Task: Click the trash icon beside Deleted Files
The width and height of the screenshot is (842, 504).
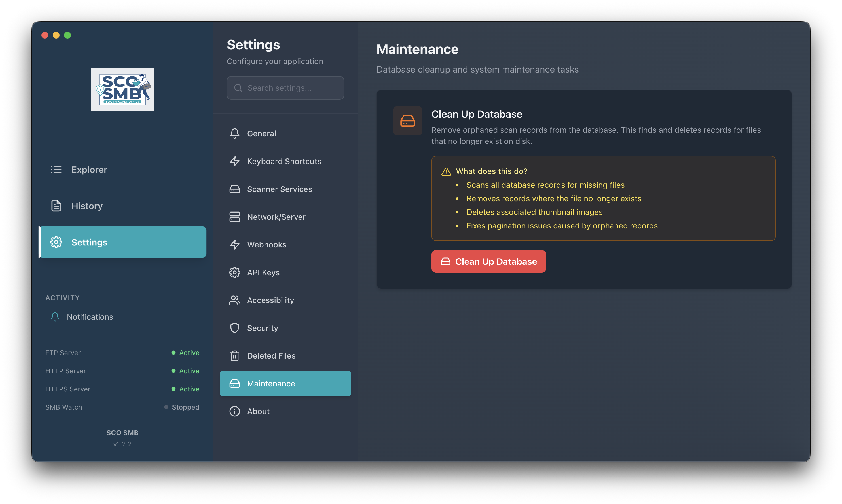Action: coord(234,356)
